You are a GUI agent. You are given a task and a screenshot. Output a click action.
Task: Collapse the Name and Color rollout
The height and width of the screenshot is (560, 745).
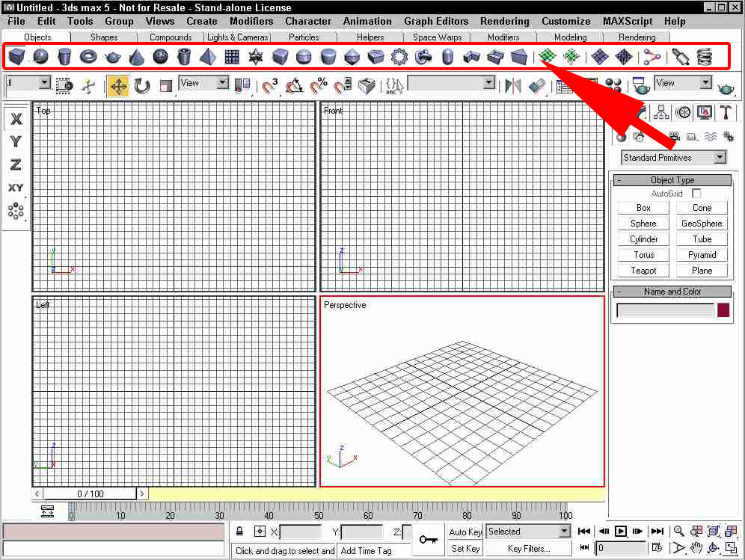672,292
